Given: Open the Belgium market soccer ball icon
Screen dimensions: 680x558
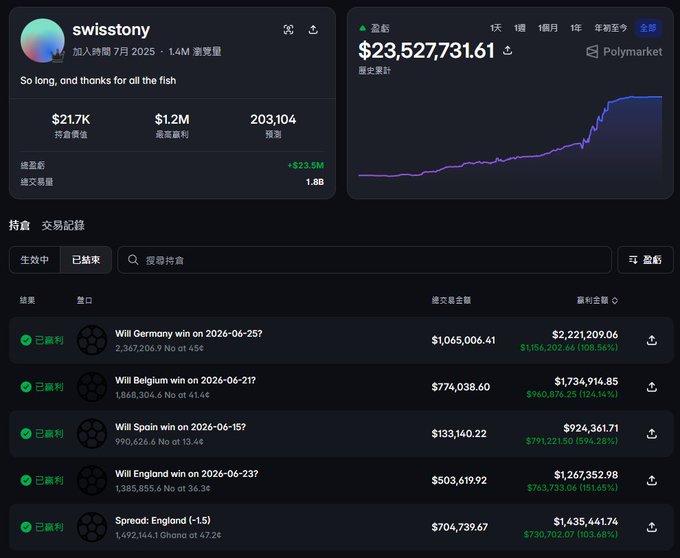Looking at the screenshot, I should tap(92, 387).
